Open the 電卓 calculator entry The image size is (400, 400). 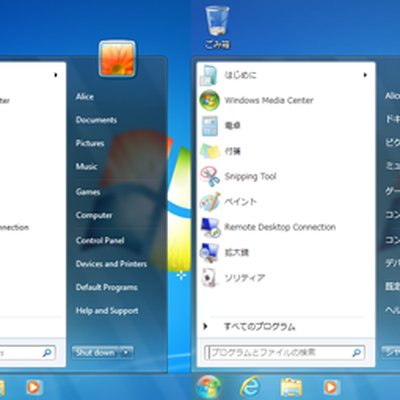pyautogui.click(x=286, y=126)
